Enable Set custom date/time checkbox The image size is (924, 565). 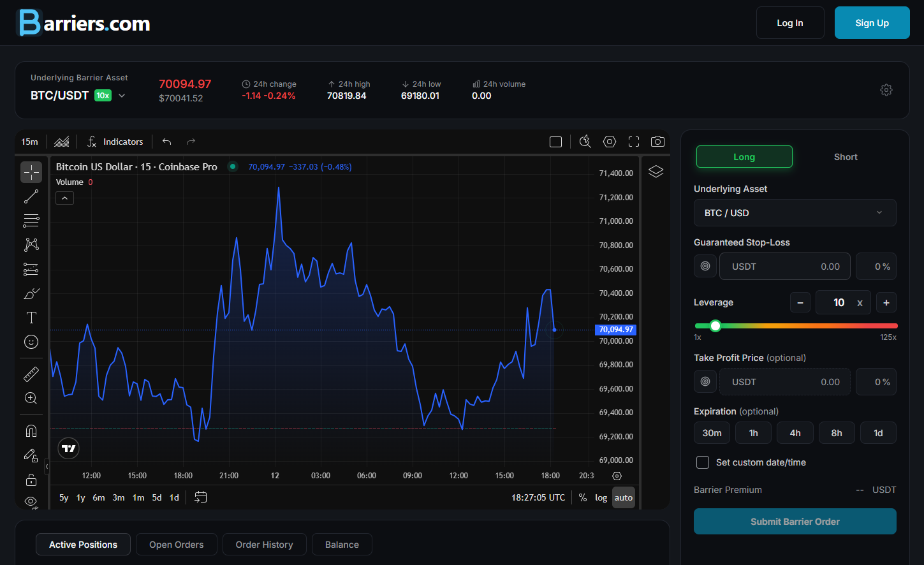coord(703,462)
